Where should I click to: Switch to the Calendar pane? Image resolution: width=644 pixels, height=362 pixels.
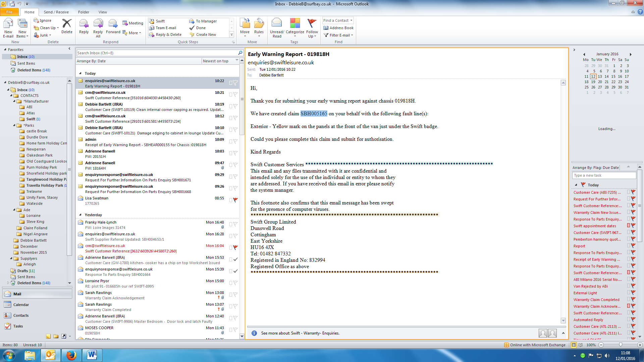21,305
